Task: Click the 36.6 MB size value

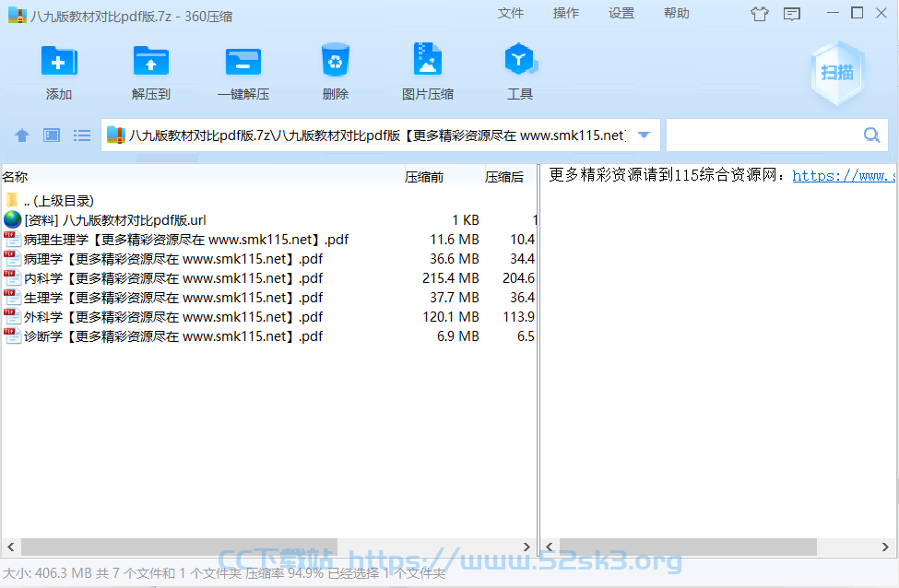Action: (x=454, y=259)
